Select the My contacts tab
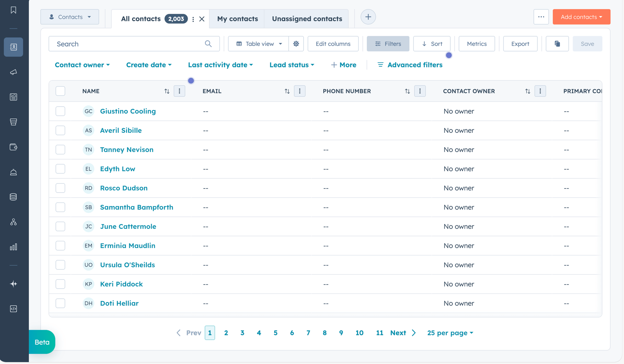The width and height of the screenshot is (624, 364). pyautogui.click(x=237, y=19)
